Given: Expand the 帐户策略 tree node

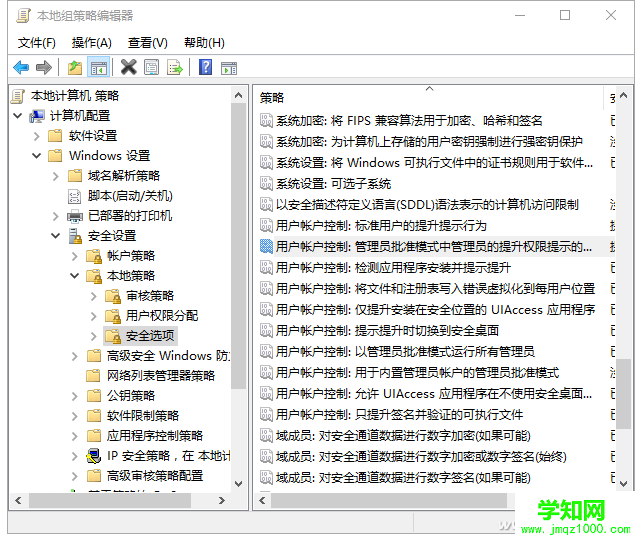Looking at the screenshot, I should (75, 256).
